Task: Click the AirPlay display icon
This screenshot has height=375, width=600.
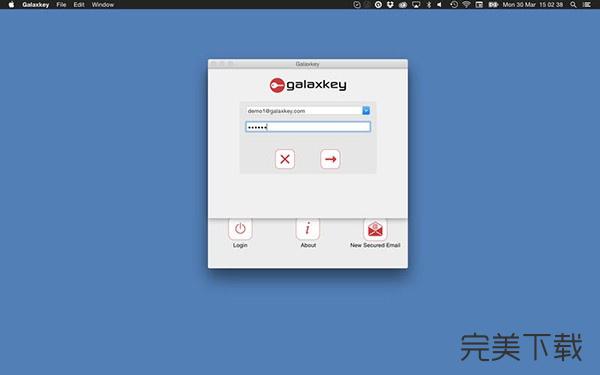Action: [x=416, y=5]
